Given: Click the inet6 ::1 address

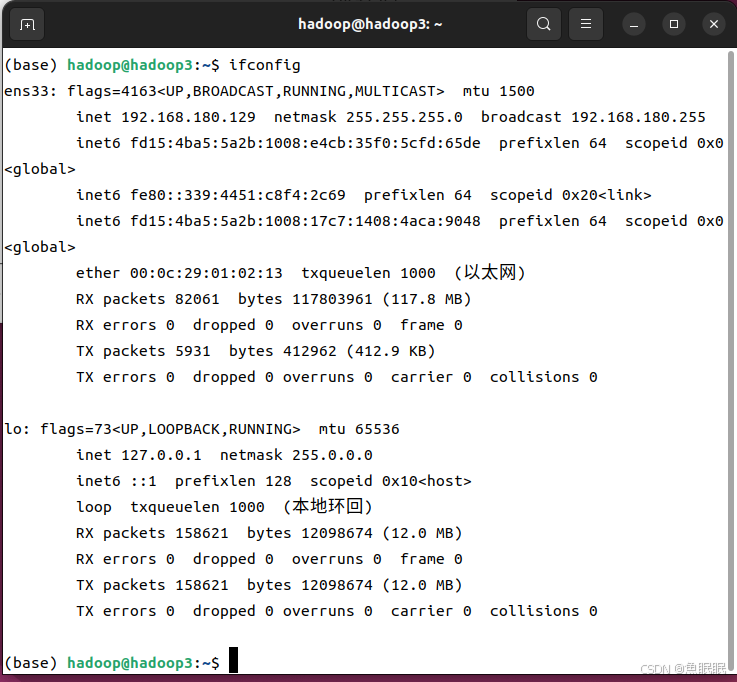Looking at the screenshot, I should coord(143,481).
